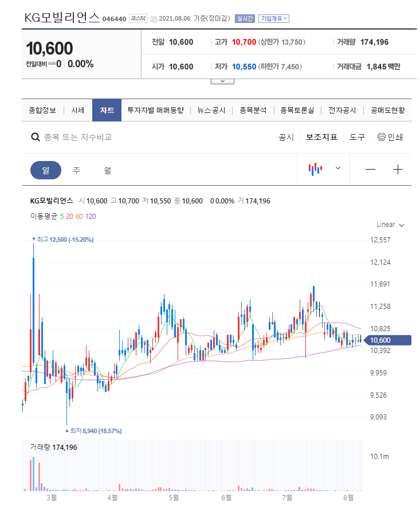Open the 뉴스·공시 tab
The width and height of the screenshot is (420, 514).
click(211, 110)
